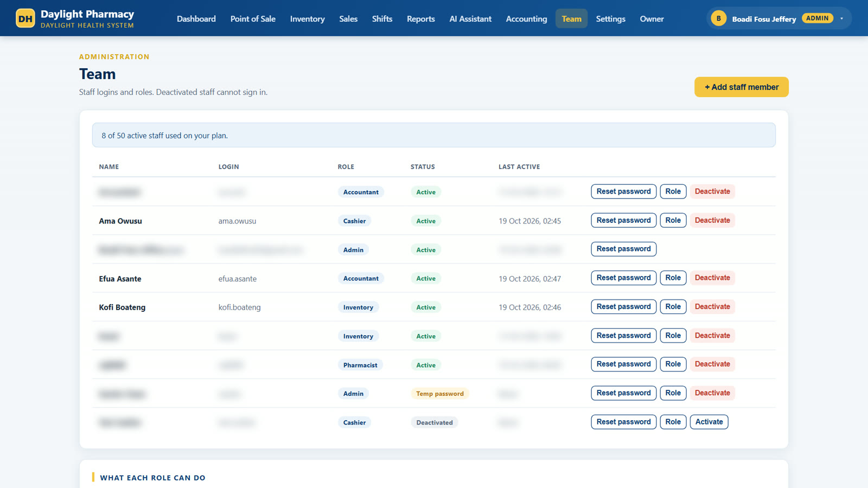Click the 19 Oct 2026, 02:47 timestamp
Viewport: 868px width, 488px height.
[x=529, y=279]
